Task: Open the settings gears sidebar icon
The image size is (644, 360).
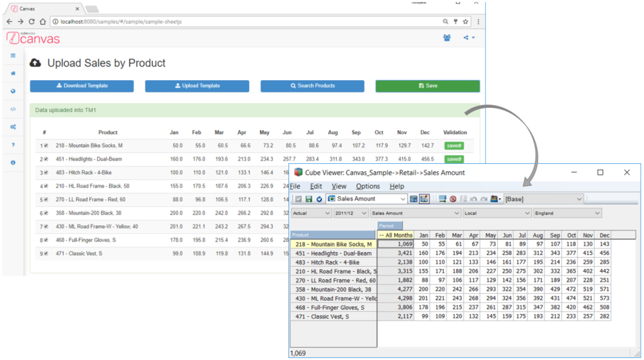Action: coord(13,127)
